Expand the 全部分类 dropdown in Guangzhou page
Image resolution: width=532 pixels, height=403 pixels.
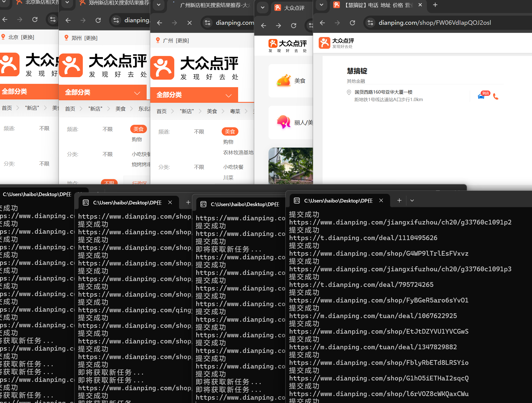228,95
